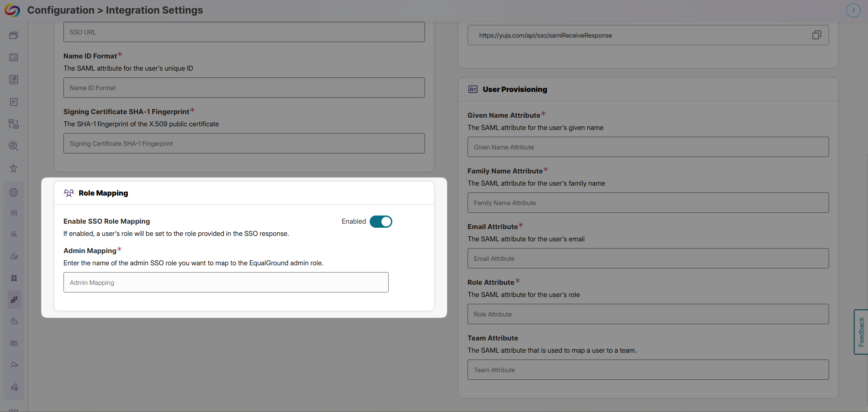Open the dashboard panel in the sidebar
This screenshot has height=412, width=868.
[14, 35]
